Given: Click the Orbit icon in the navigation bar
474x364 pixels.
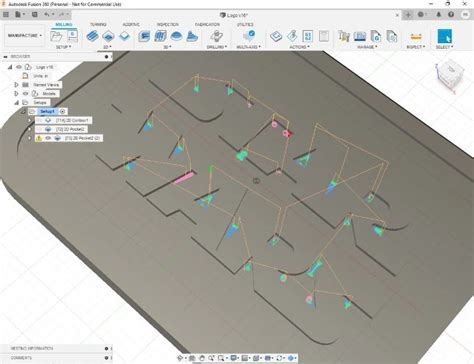Looking at the screenshot, I should pos(180,358).
